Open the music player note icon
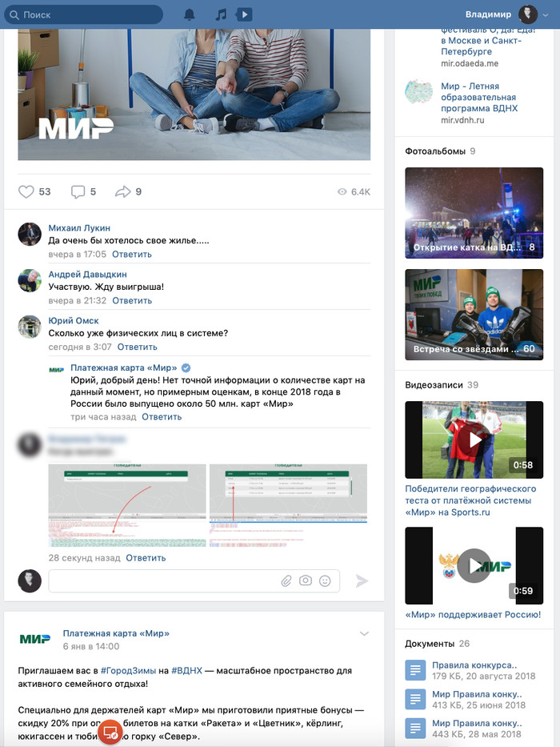 (x=221, y=14)
